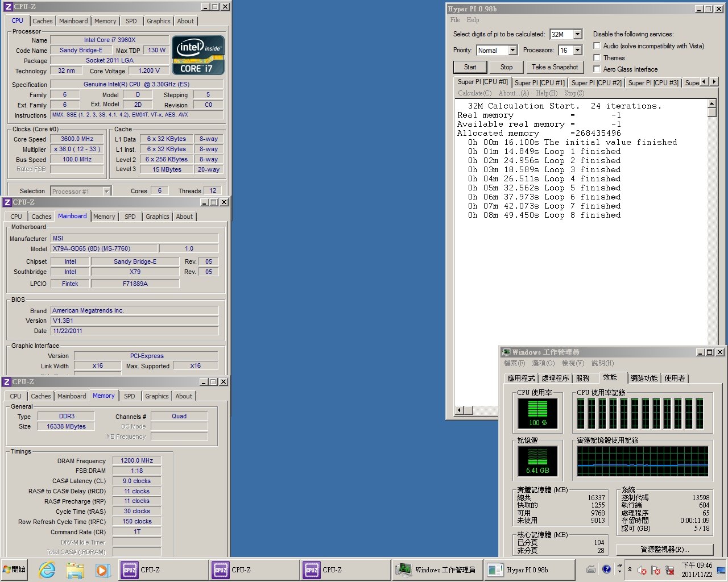Open the 使用者 tab in Task Manager
Screen dimensions: 728x582
point(675,379)
